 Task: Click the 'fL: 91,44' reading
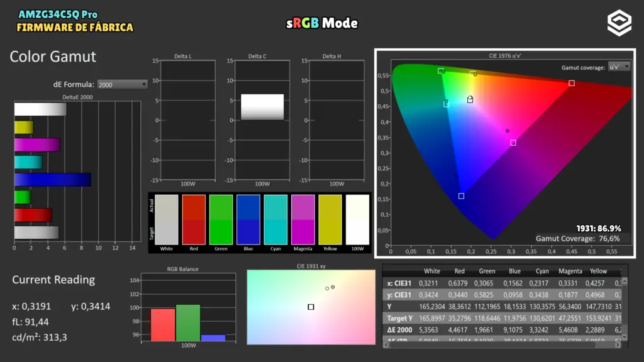pos(30,322)
